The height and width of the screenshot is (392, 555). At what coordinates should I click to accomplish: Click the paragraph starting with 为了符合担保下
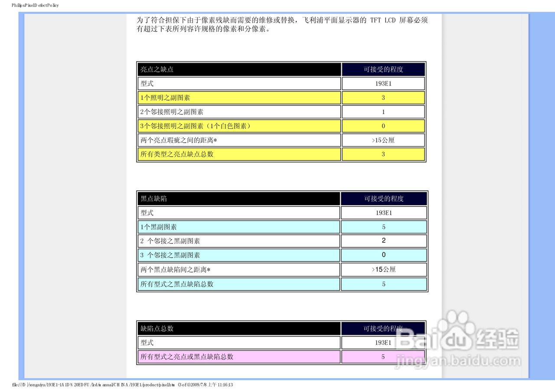tap(283, 25)
